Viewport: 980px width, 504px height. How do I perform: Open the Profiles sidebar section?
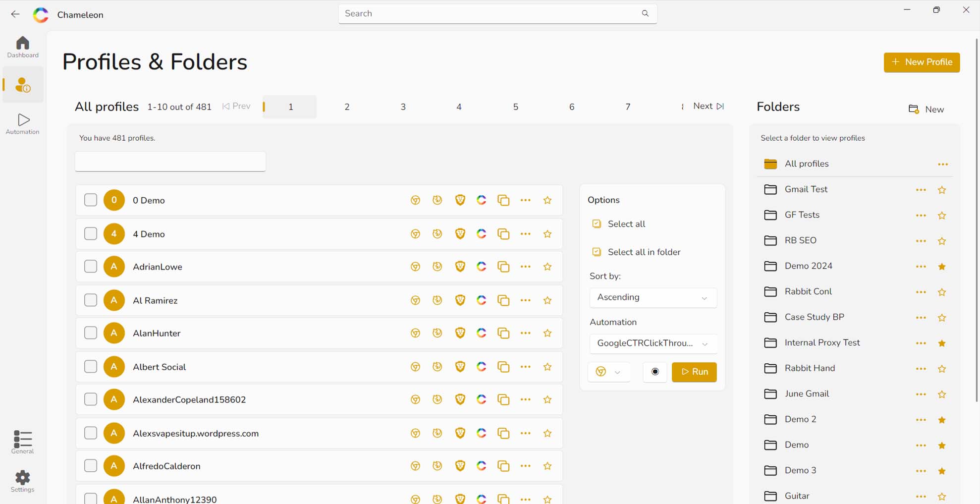[23, 85]
